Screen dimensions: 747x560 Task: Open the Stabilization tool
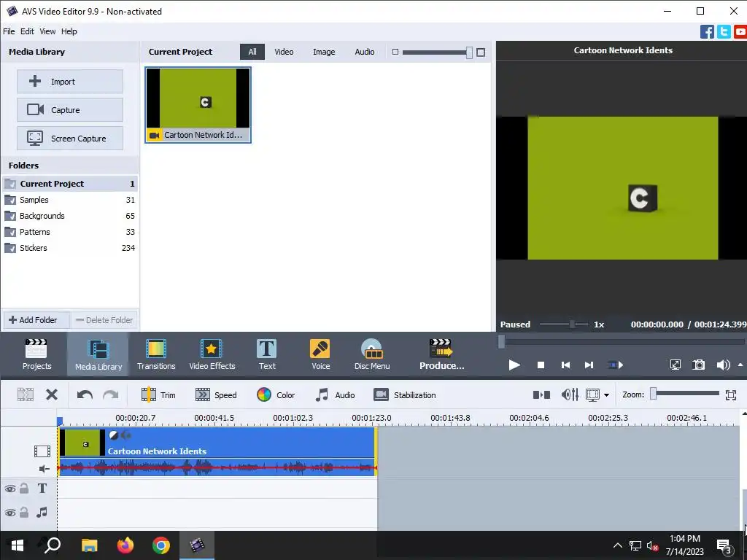coord(405,394)
